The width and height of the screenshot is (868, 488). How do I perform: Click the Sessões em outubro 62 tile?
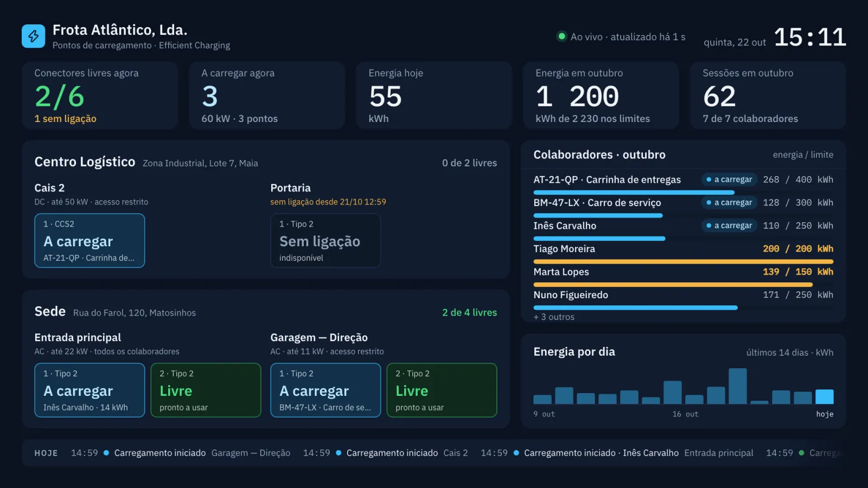coord(768,95)
